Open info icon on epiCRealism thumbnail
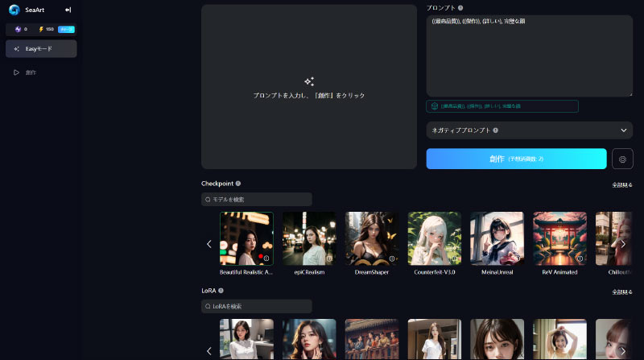The width and height of the screenshot is (644, 360). coord(329,259)
